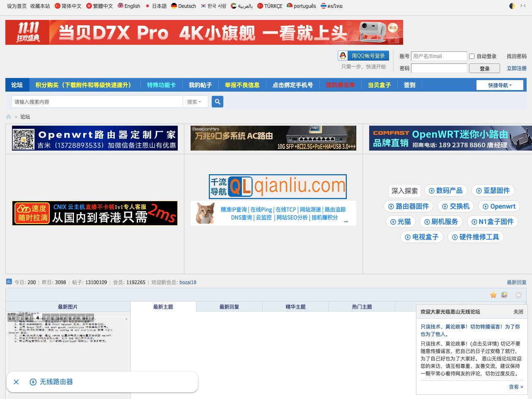Collapse the section with the minus icon

518,295
